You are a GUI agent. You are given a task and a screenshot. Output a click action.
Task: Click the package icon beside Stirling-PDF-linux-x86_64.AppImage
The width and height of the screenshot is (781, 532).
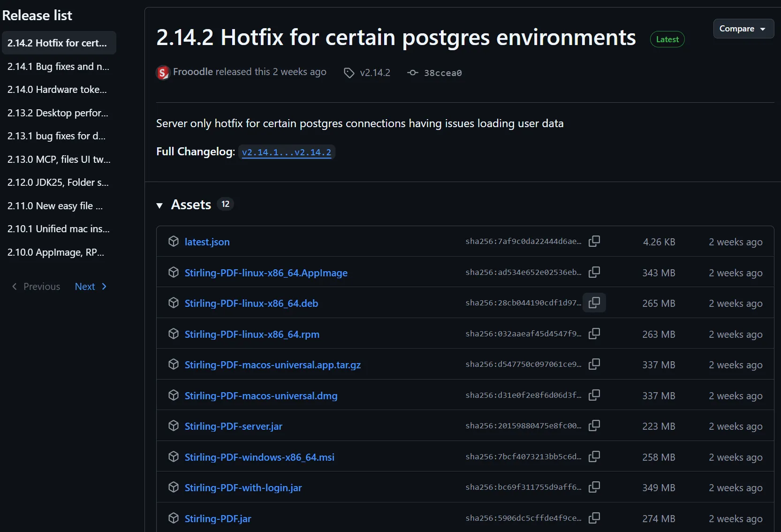pyautogui.click(x=174, y=272)
